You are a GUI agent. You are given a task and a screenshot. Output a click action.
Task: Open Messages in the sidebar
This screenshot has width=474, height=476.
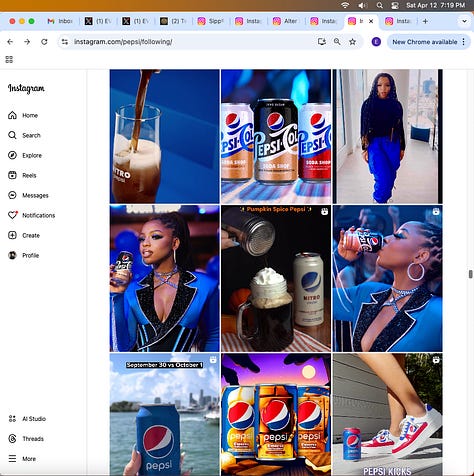[28, 195]
